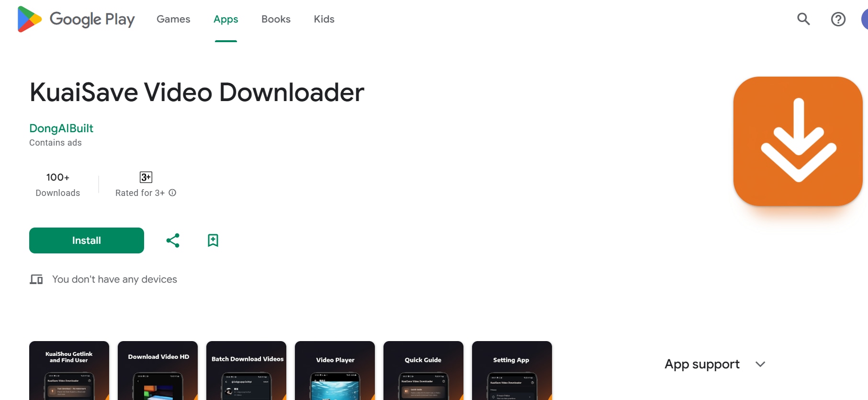Open the search icon
This screenshot has width=868, height=400.
pyautogui.click(x=803, y=19)
